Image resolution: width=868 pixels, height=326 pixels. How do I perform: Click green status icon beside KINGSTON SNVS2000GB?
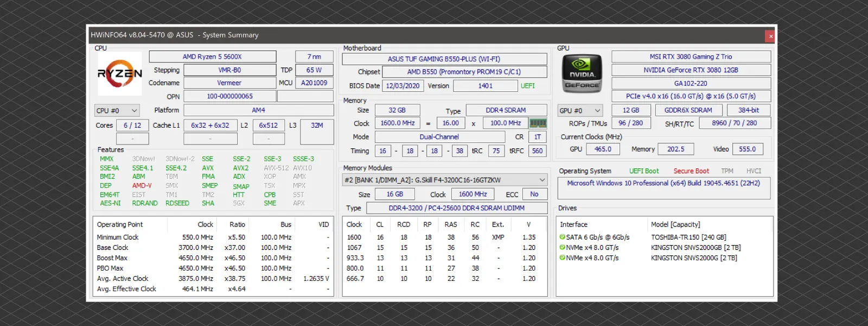[563, 248]
